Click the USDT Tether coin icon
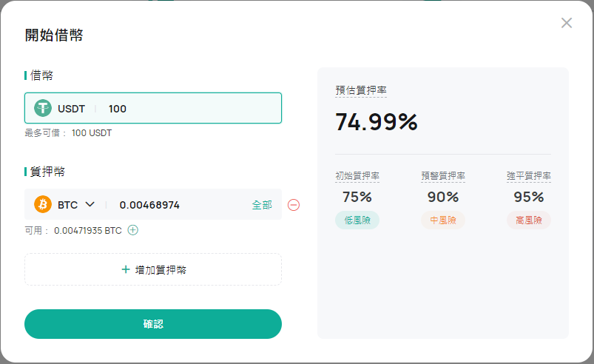The width and height of the screenshot is (594, 364). 43,108
